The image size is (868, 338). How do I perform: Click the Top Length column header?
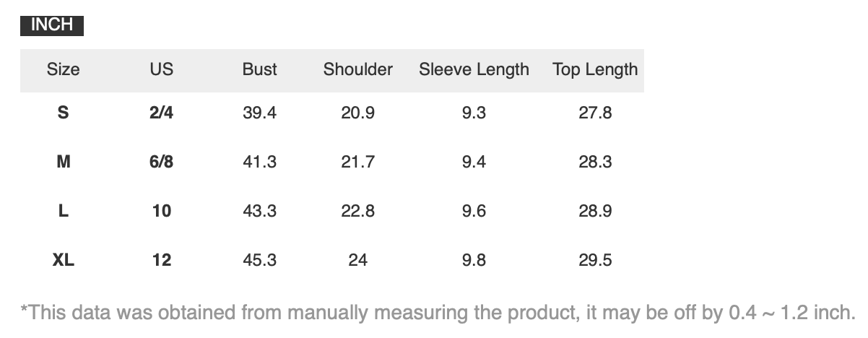[x=595, y=69]
